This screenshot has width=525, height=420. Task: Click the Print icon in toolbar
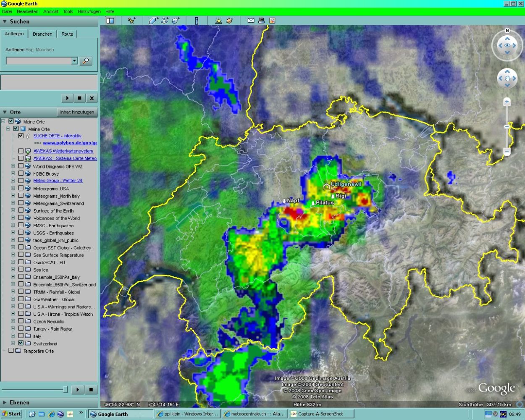[x=261, y=21]
